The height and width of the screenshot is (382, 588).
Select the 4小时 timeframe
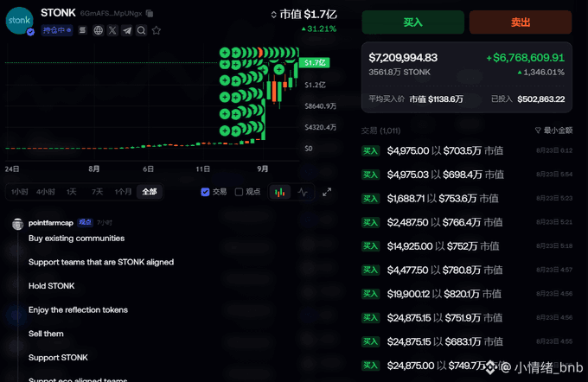click(x=45, y=192)
